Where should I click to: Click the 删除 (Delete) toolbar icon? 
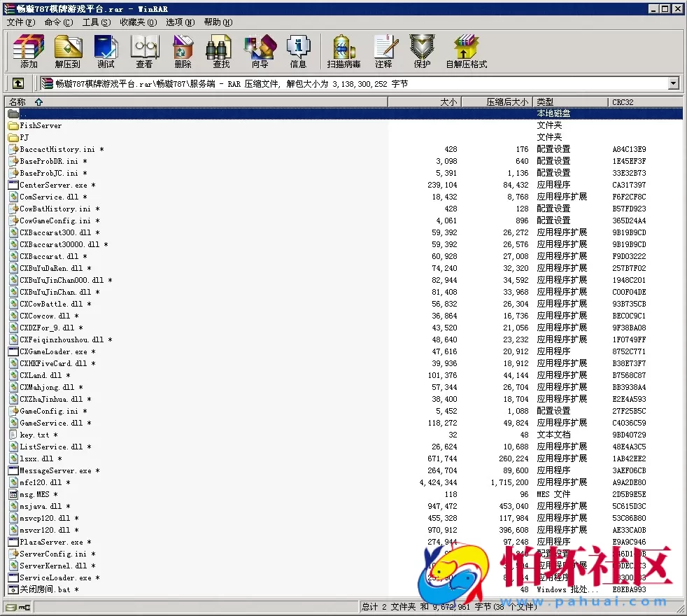[182, 49]
